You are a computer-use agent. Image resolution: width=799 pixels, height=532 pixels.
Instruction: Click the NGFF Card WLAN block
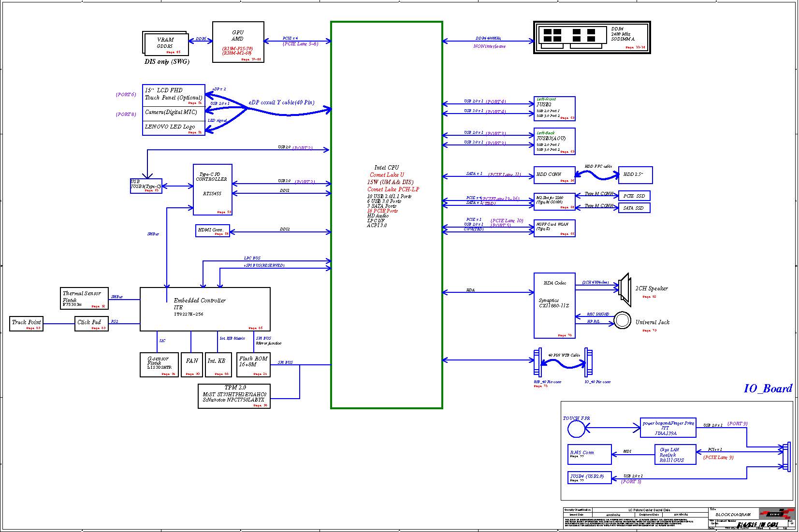554,228
